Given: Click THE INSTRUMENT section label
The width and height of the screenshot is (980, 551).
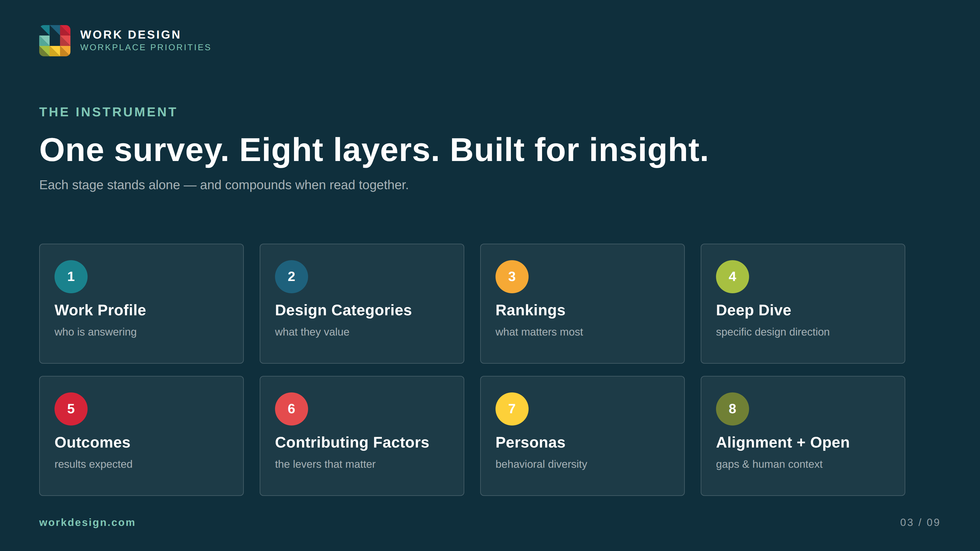Looking at the screenshot, I should pyautogui.click(x=108, y=112).
